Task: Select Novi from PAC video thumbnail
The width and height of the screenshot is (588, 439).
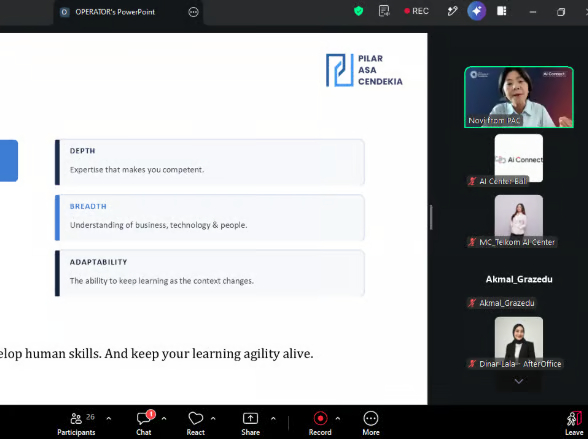Action: point(519,97)
